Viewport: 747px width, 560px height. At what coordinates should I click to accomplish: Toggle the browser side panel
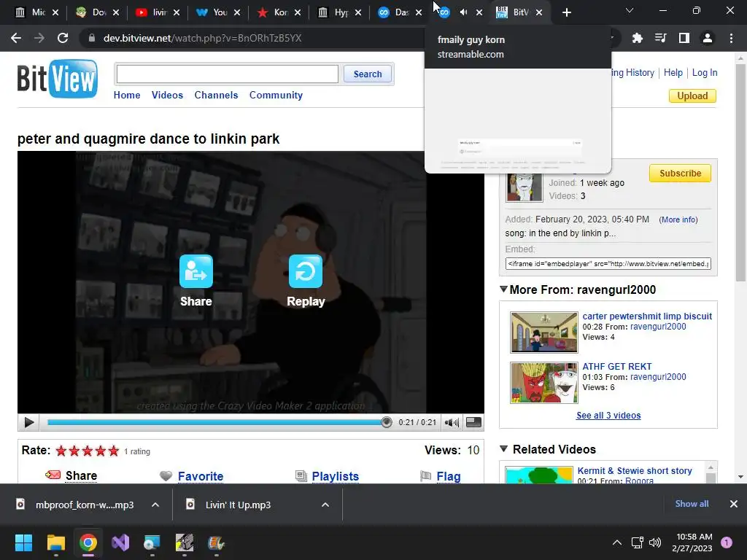(684, 38)
